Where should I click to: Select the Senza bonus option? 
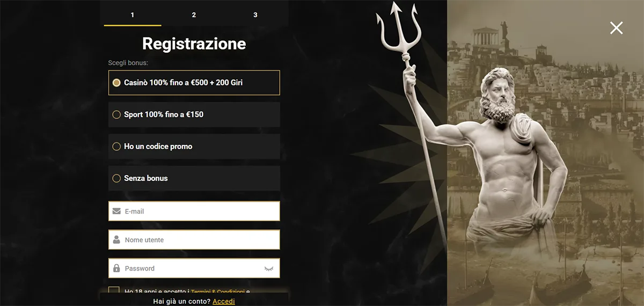click(x=194, y=178)
